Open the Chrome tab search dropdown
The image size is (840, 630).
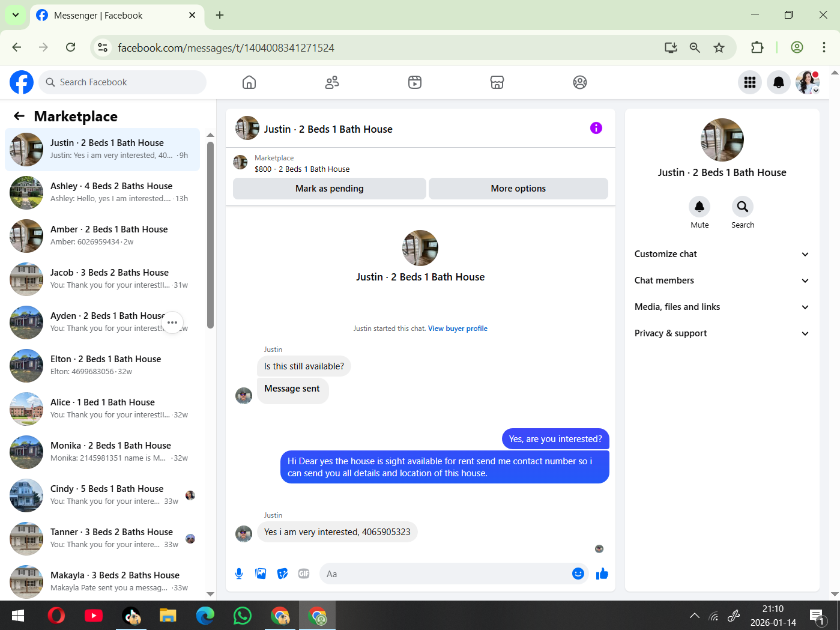(16, 15)
